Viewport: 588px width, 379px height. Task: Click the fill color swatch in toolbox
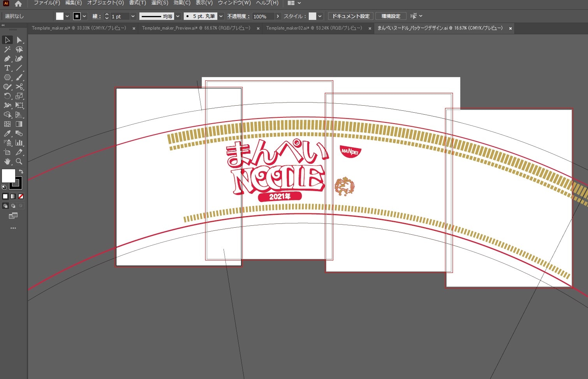point(8,176)
